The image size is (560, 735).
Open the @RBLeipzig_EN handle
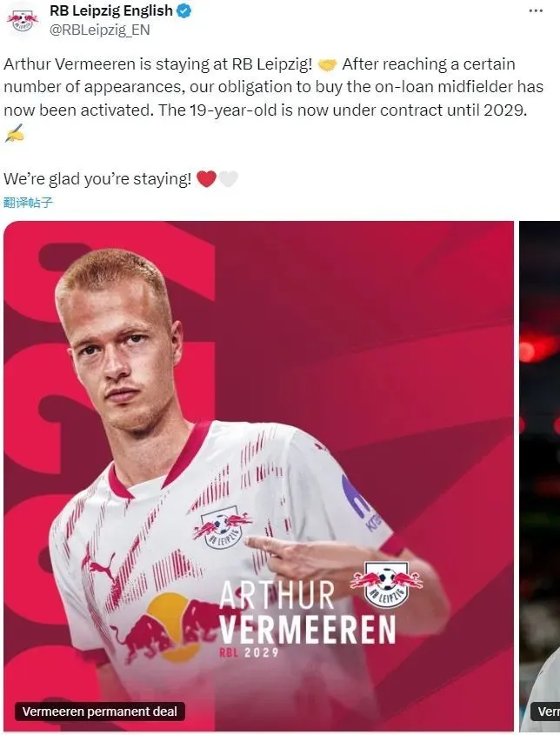tap(99, 30)
